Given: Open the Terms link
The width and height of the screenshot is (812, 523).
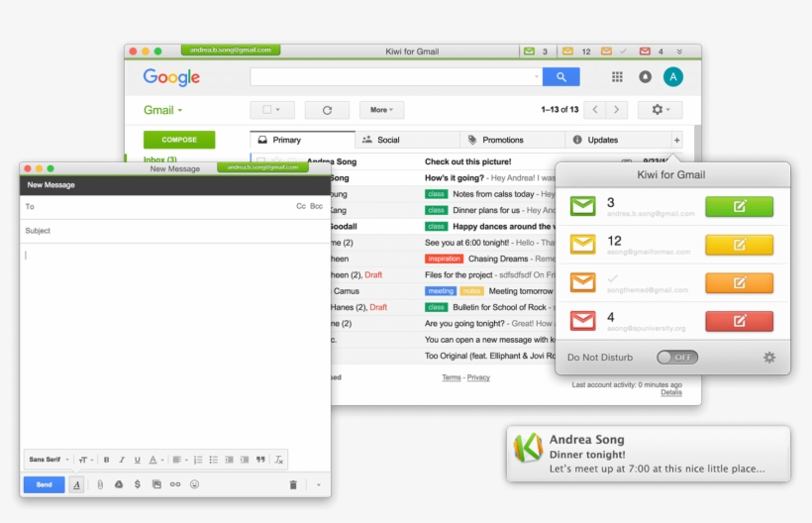Looking at the screenshot, I should point(451,377).
